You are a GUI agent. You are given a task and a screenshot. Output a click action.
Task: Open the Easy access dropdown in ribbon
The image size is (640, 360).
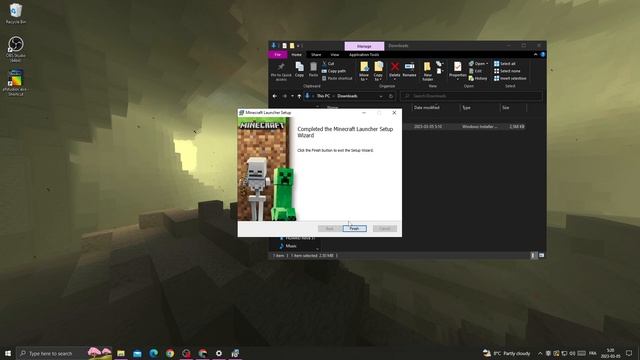440,71
